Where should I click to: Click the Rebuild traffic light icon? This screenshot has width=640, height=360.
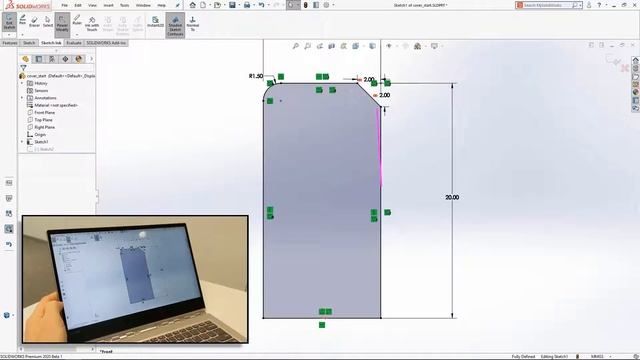pos(306,5)
